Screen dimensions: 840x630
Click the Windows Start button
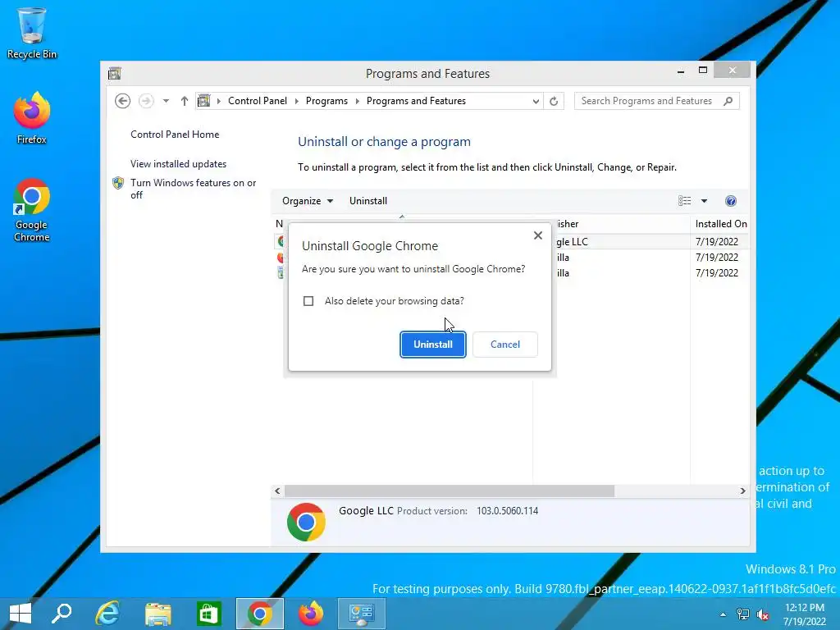21,614
